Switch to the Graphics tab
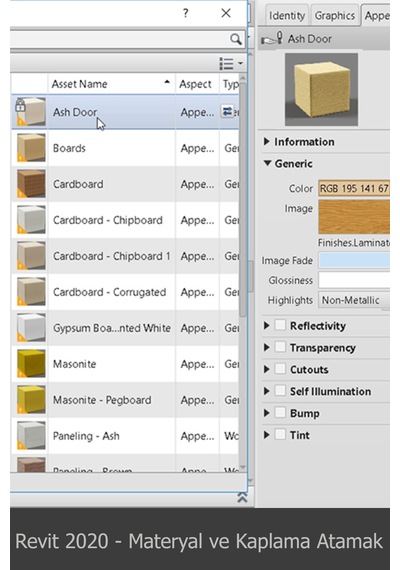 point(335,16)
